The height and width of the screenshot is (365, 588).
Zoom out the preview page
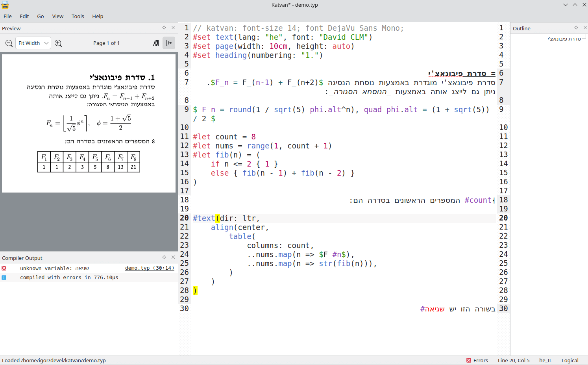(x=9, y=43)
